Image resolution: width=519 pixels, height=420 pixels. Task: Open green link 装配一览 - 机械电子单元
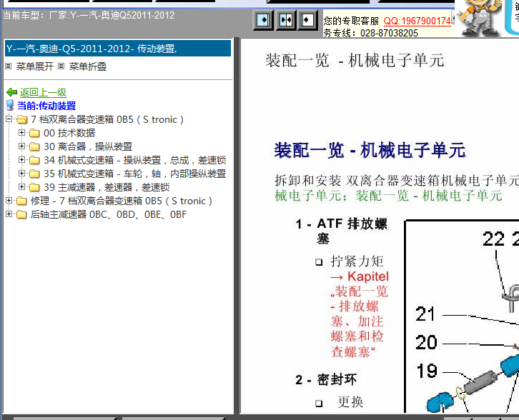pos(429,196)
